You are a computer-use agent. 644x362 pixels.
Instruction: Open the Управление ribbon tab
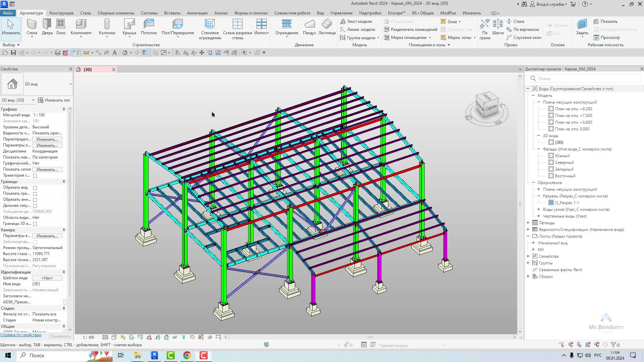tap(341, 13)
